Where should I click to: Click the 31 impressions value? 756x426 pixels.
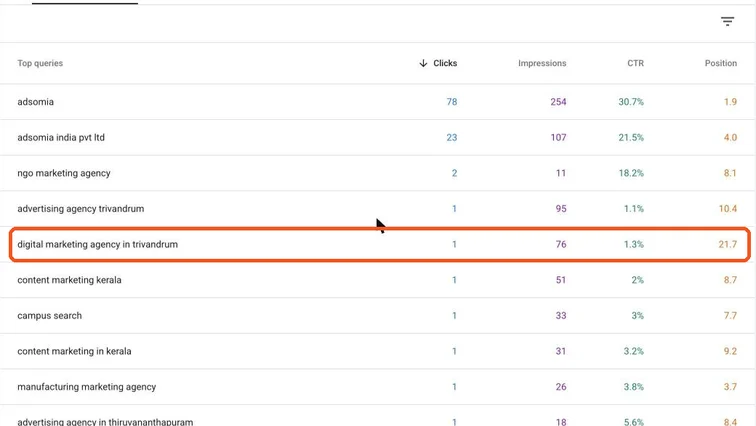pyautogui.click(x=561, y=351)
